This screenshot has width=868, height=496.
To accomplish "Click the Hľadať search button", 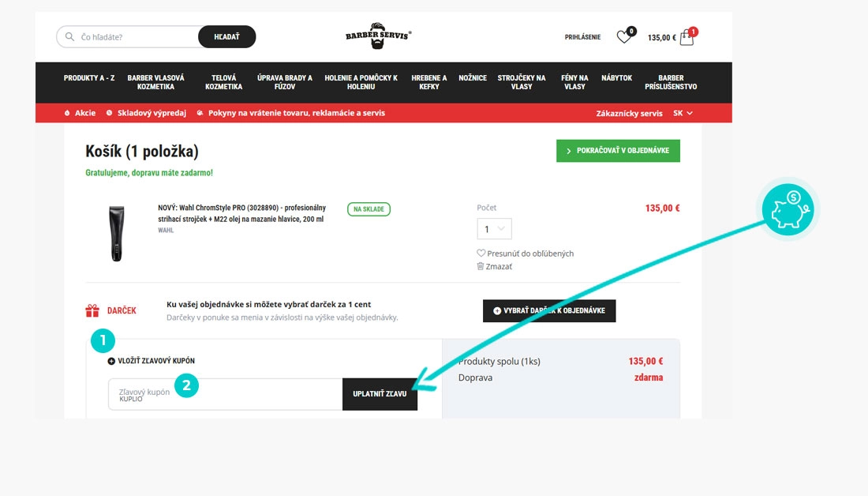I will (x=227, y=36).
